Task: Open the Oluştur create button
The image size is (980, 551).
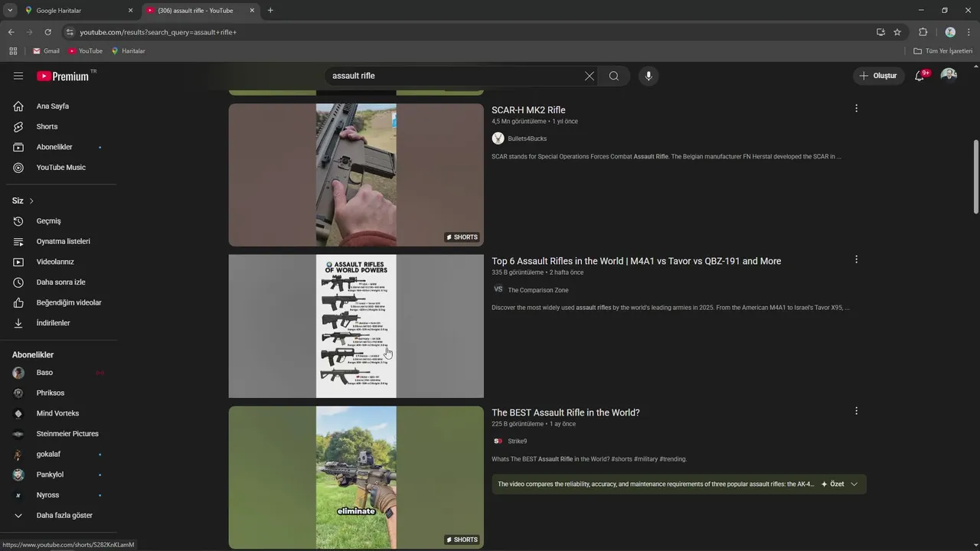Action: [878, 76]
